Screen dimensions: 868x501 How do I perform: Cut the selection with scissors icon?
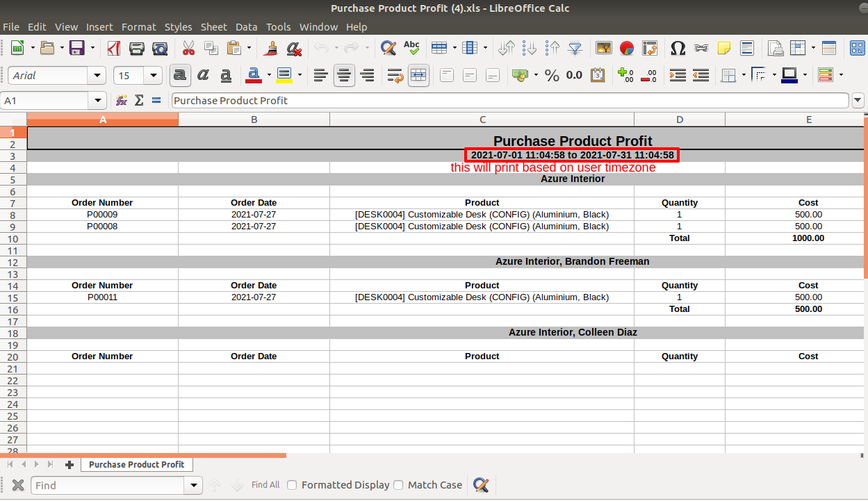click(x=188, y=48)
